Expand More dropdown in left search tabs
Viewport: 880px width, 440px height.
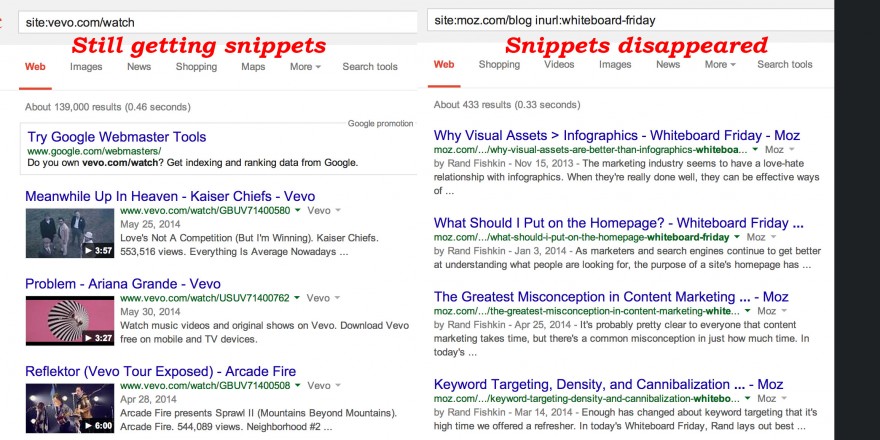(305, 67)
